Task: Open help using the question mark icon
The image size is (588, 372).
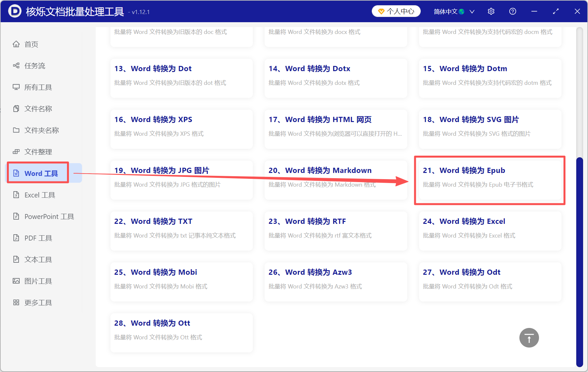Action: tap(513, 11)
